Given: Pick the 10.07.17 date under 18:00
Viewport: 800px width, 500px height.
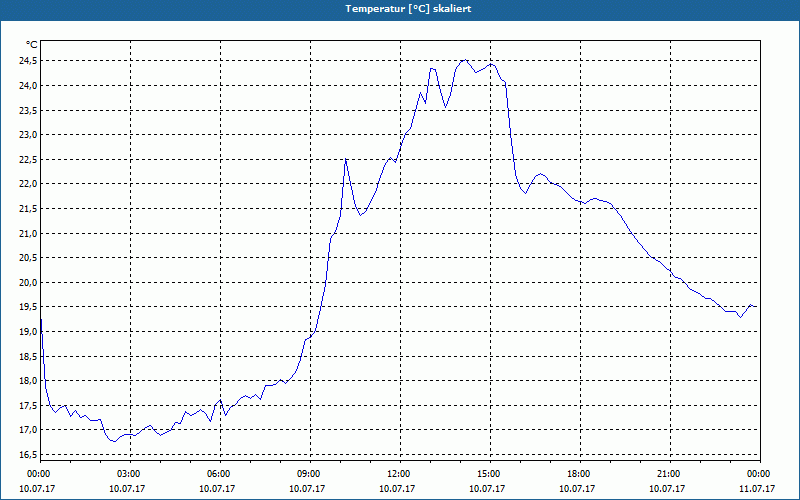Looking at the screenshot, I should (x=577, y=488).
